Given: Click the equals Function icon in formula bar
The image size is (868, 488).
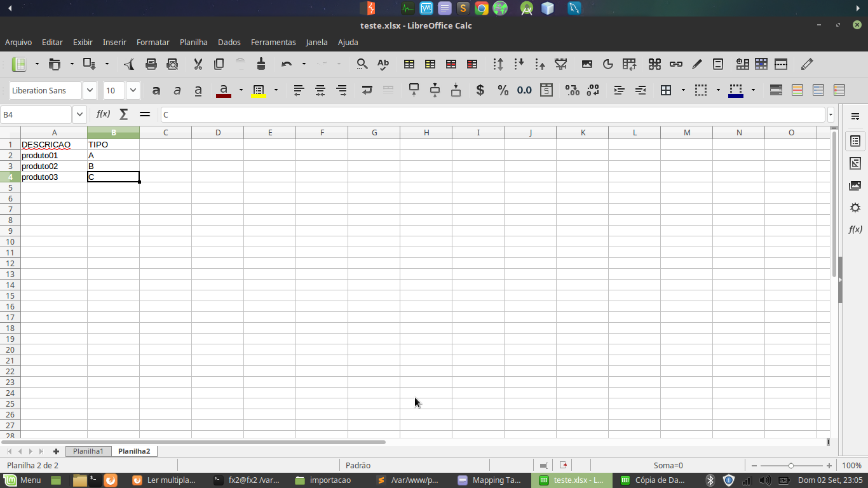Looking at the screenshot, I should [x=145, y=114].
